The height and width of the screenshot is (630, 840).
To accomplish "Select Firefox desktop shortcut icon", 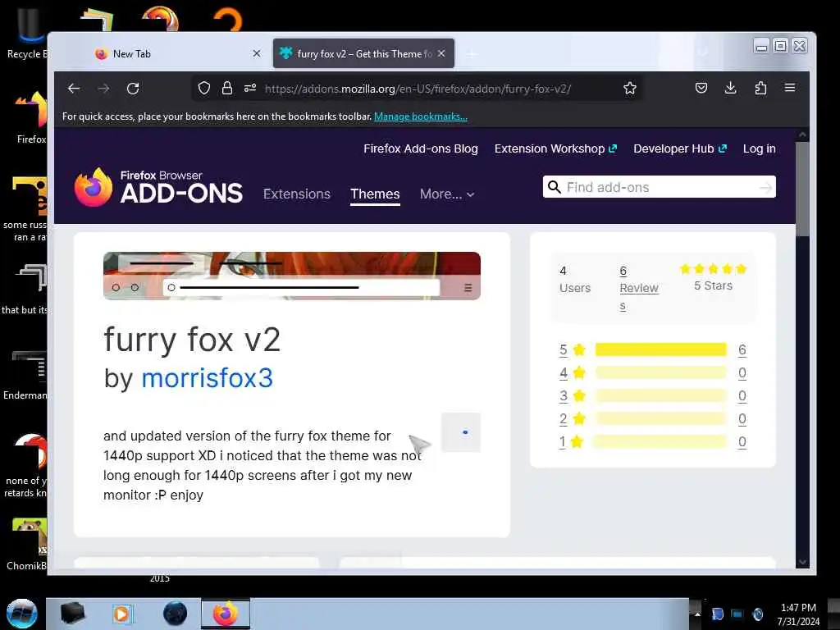I will click(x=31, y=118).
